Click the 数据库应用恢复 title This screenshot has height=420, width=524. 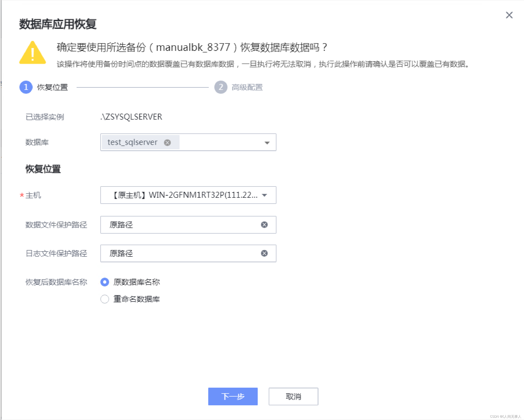tap(58, 24)
